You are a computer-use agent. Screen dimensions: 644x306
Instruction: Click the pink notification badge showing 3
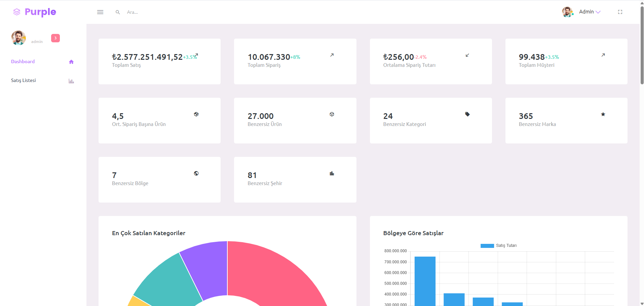point(55,38)
